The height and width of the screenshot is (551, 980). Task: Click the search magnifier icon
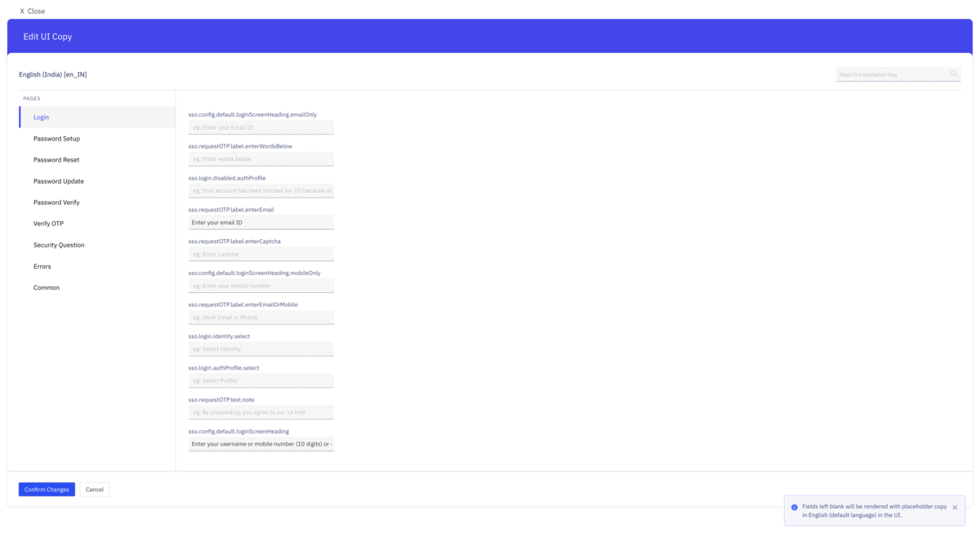(x=954, y=73)
